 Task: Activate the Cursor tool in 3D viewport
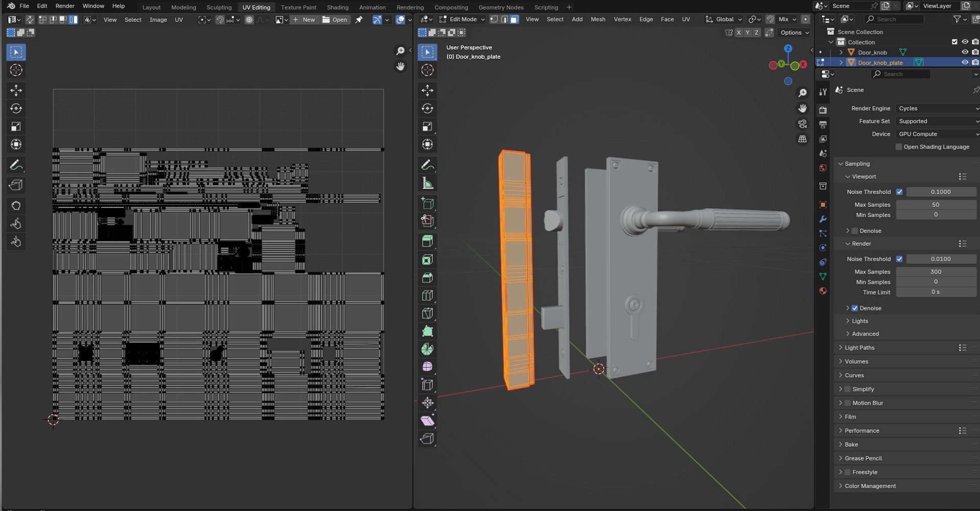point(428,70)
